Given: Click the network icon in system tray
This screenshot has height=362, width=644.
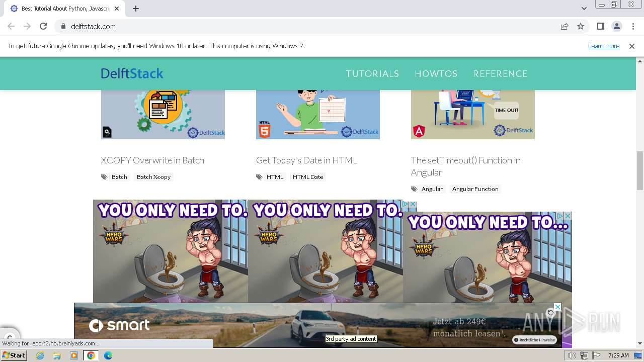Looking at the screenshot, I should click(584, 355).
